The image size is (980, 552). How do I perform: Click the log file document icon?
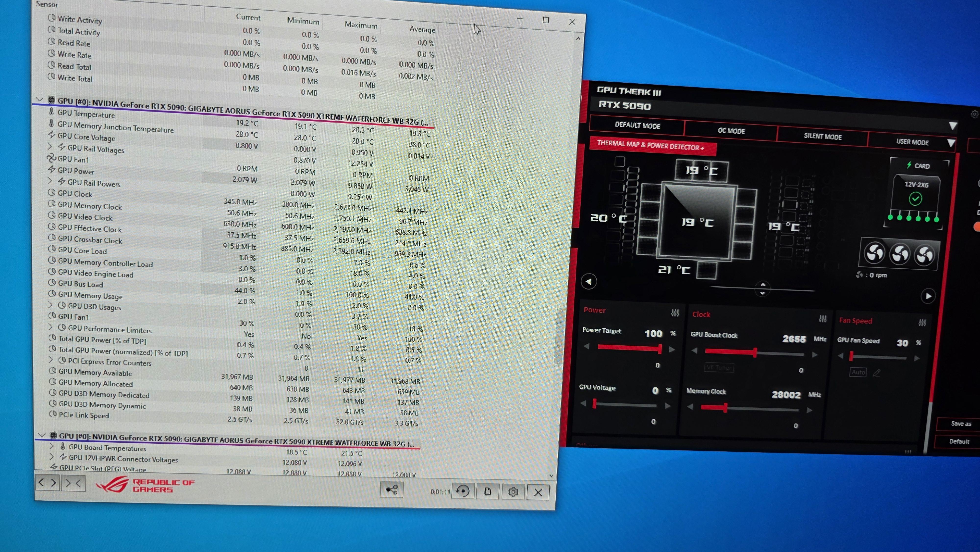487,491
